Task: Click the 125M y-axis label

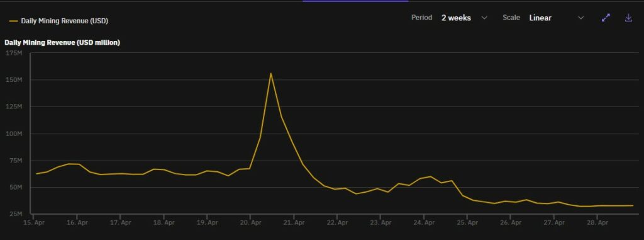Action: tap(14, 106)
